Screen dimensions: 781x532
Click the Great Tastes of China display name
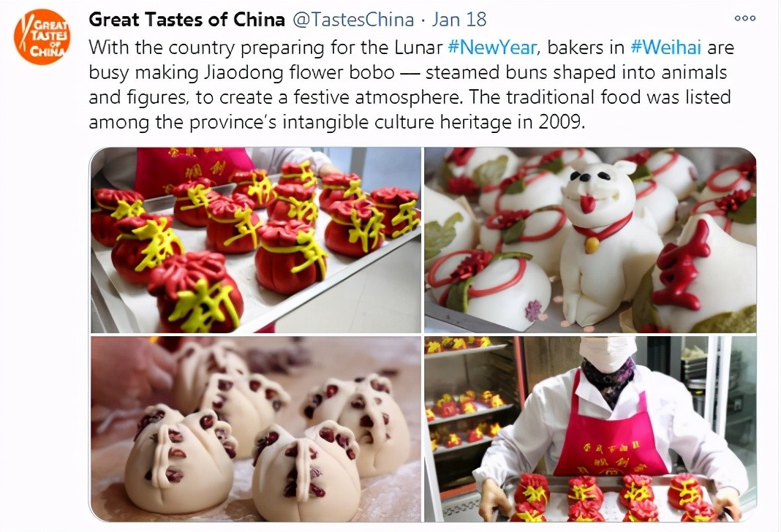pos(186,20)
